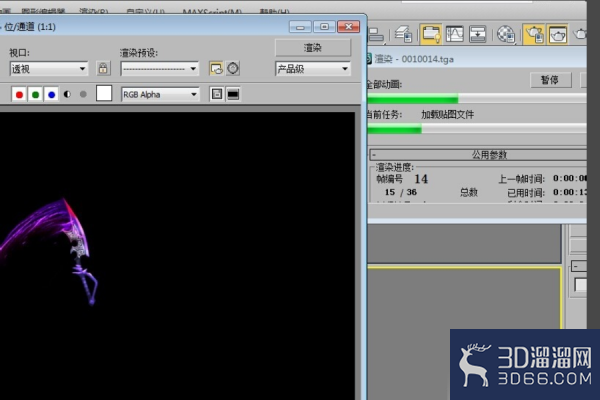Open the Environment and Effects dialog icon
The height and width of the screenshot is (400, 600).
coord(233,69)
